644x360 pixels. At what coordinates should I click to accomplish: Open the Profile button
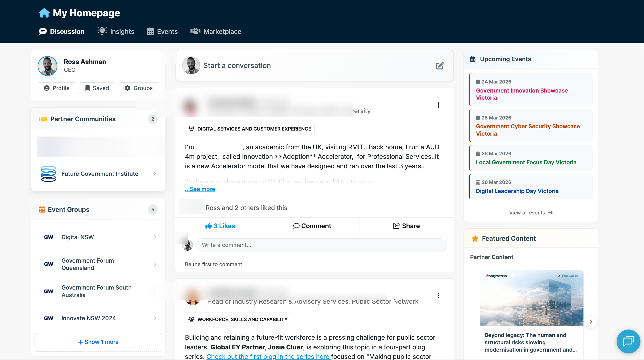pos(57,88)
